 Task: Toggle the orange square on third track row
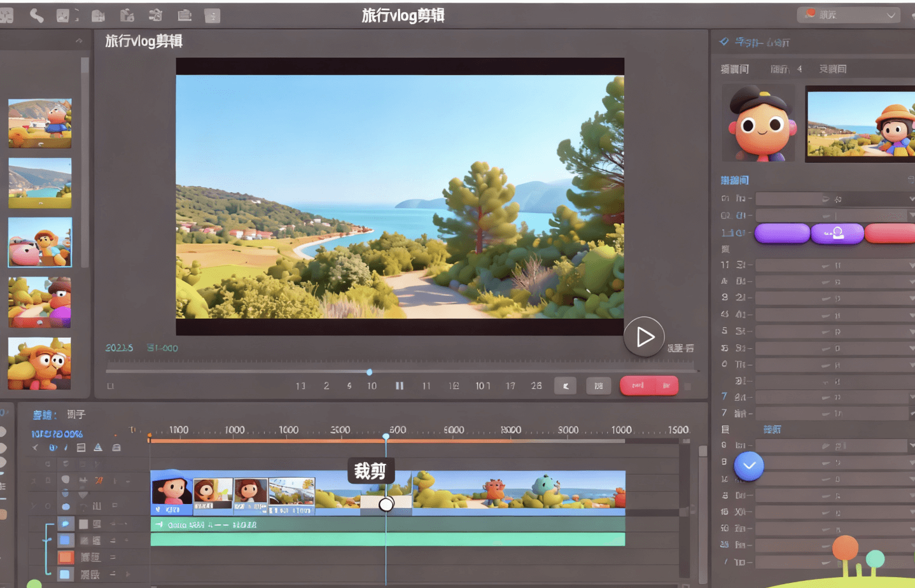click(66, 557)
